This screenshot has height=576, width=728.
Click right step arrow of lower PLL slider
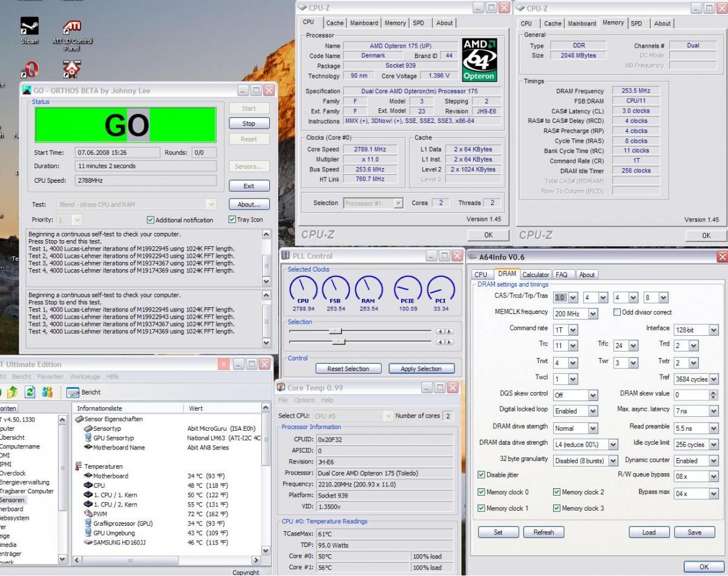click(x=448, y=342)
